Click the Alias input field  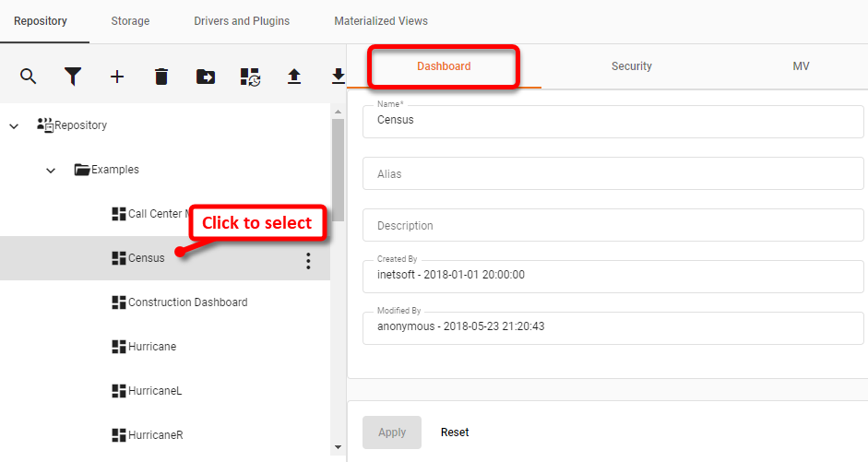point(612,173)
